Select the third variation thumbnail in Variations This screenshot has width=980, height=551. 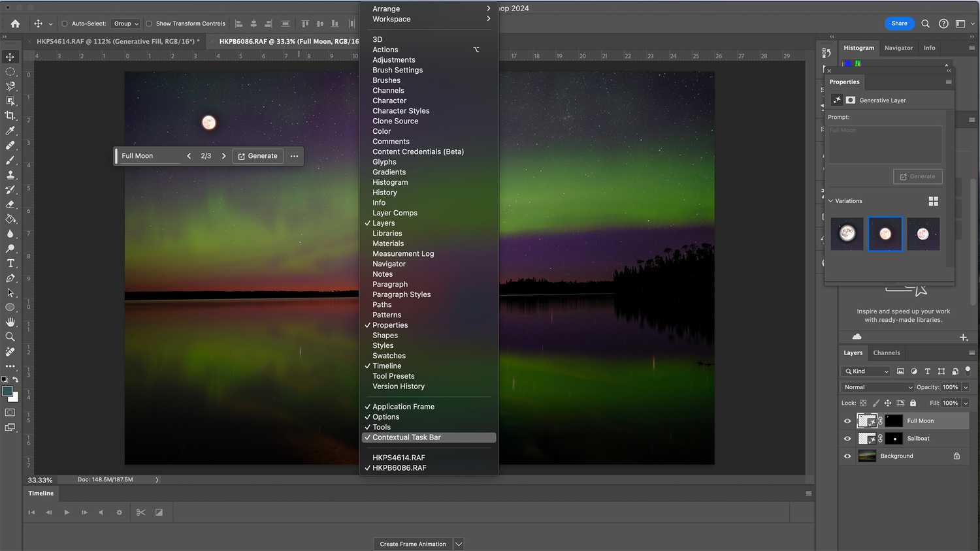click(x=923, y=234)
